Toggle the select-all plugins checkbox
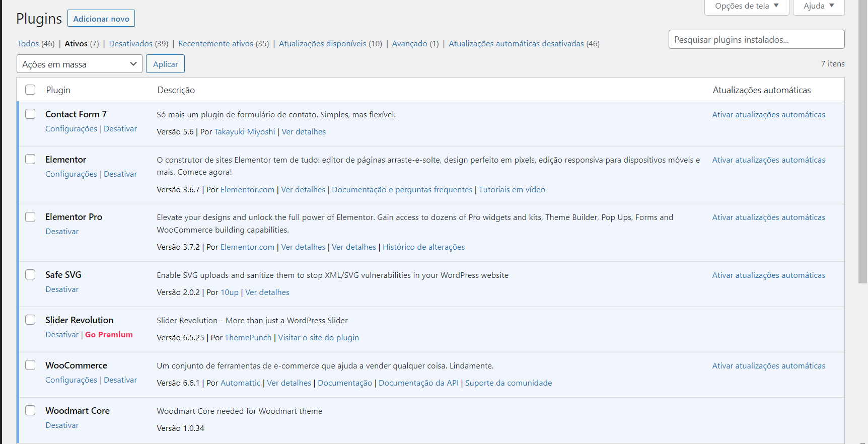Image resolution: width=868 pixels, height=444 pixels. point(30,90)
